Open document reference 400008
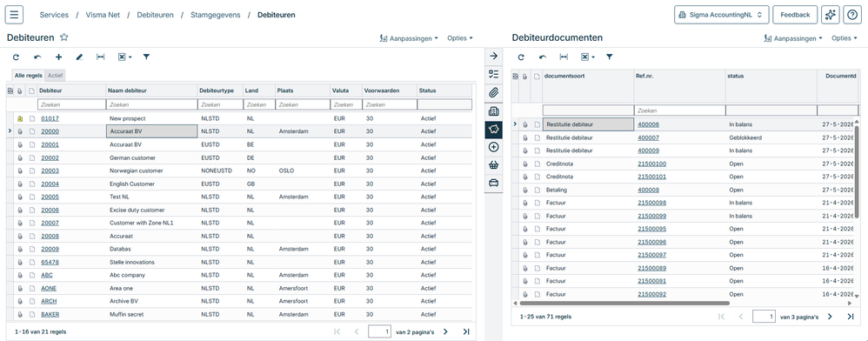 click(x=648, y=190)
